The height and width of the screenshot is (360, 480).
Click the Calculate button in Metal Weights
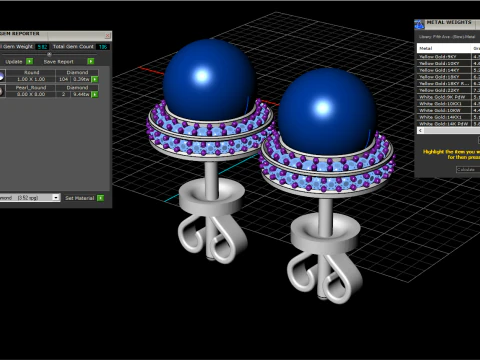point(468,170)
